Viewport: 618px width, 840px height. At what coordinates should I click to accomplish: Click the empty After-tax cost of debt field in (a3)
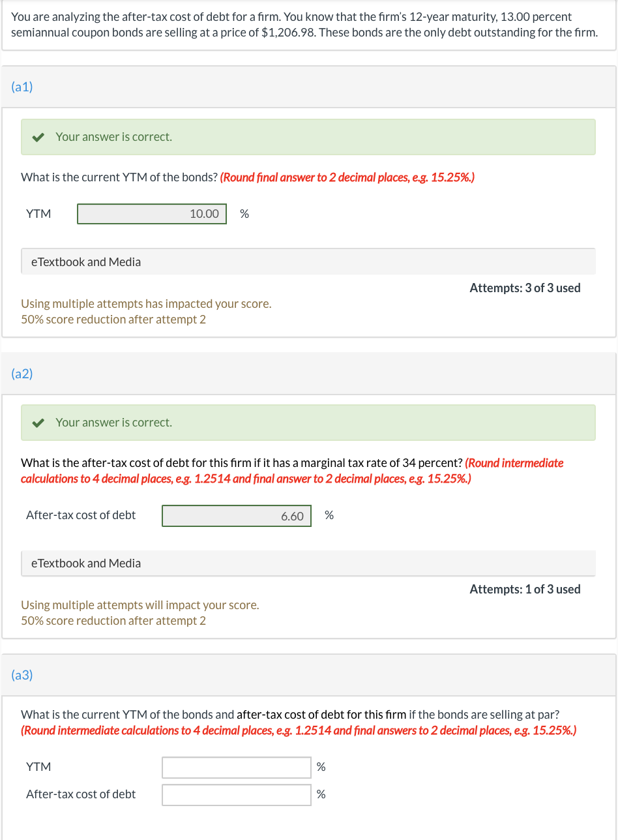coord(236,794)
